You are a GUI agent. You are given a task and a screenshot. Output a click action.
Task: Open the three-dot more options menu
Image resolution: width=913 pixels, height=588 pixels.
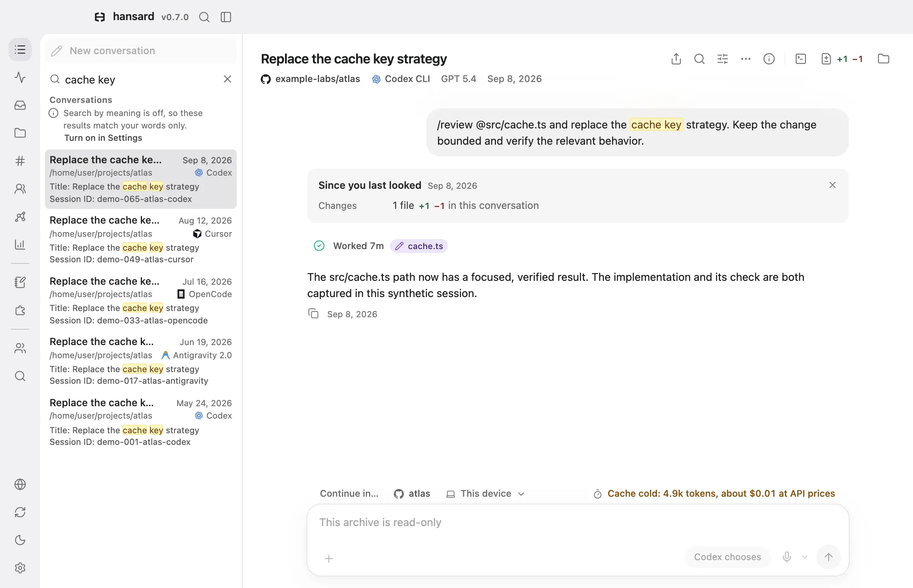click(746, 59)
